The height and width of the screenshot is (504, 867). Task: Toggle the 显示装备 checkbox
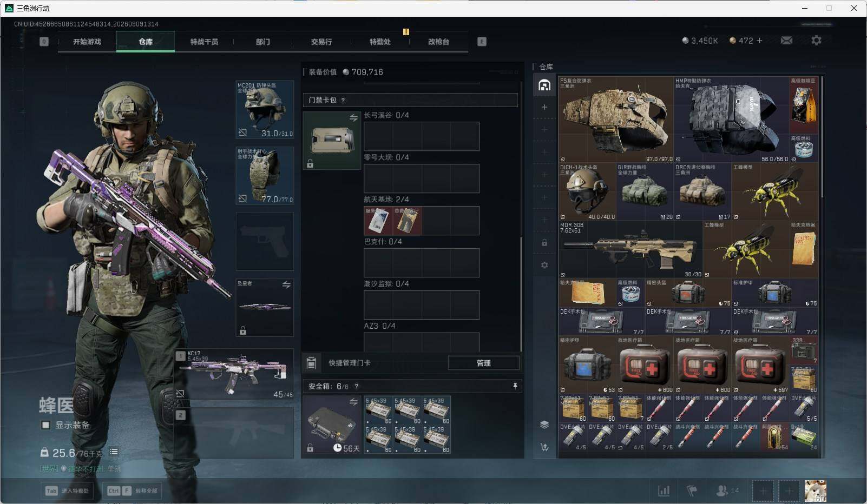click(x=46, y=425)
